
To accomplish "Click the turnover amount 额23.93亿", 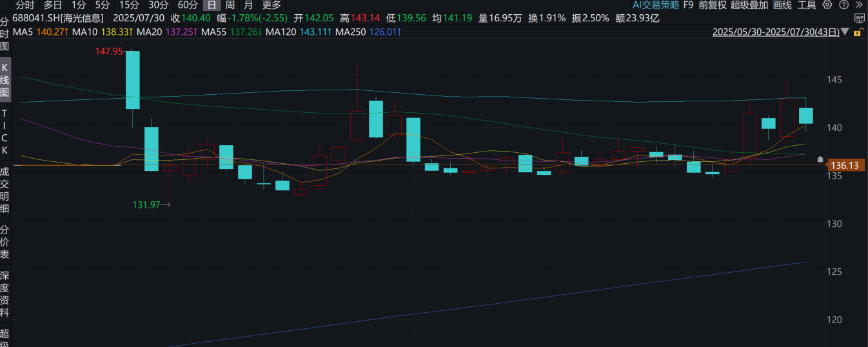I will point(637,18).
